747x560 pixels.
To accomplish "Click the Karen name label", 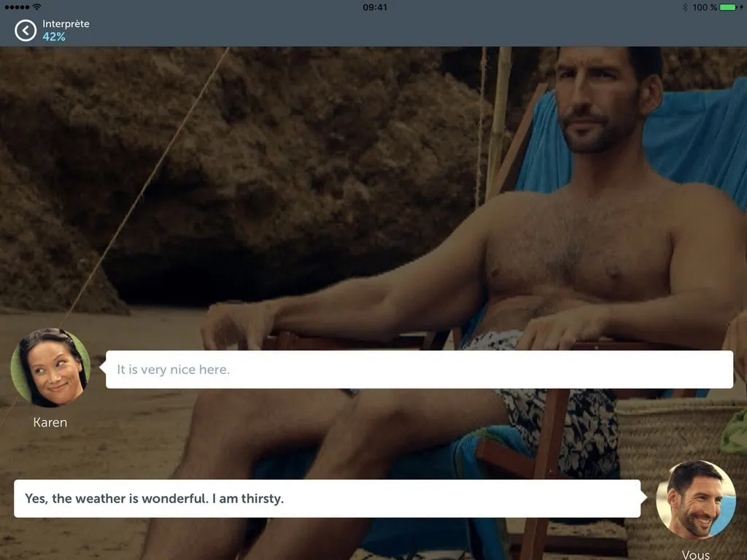I will 50,422.
